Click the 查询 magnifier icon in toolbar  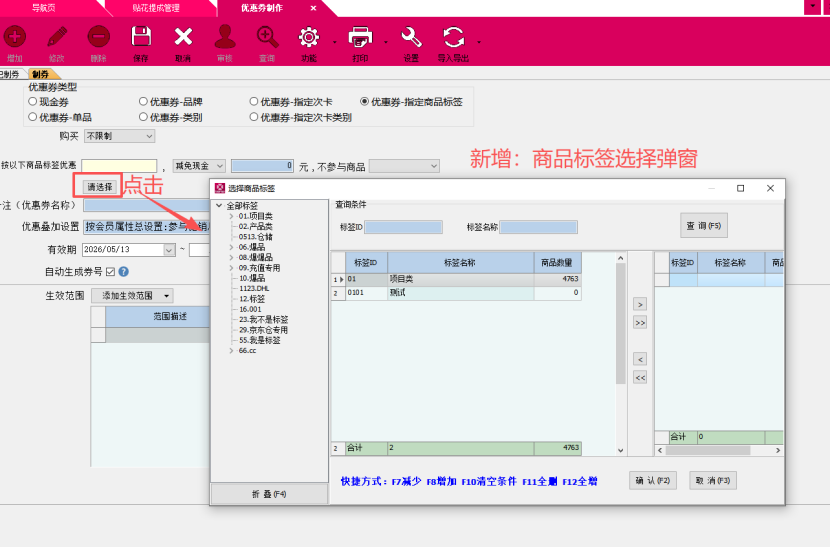pos(267,37)
